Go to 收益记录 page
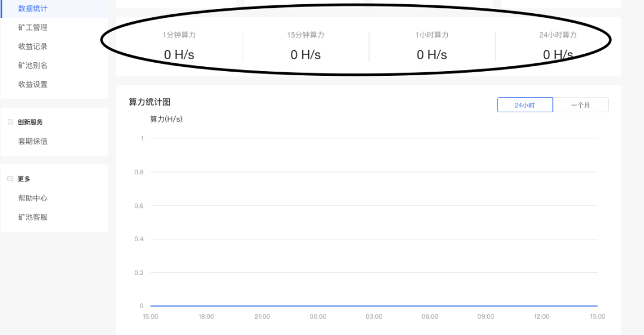This screenshot has width=644, height=335. pyautogui.click(x=33, y=47)
